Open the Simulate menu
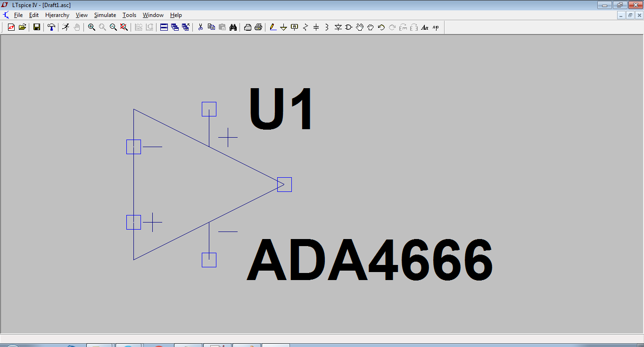644x347 pixels. point(105,15)
